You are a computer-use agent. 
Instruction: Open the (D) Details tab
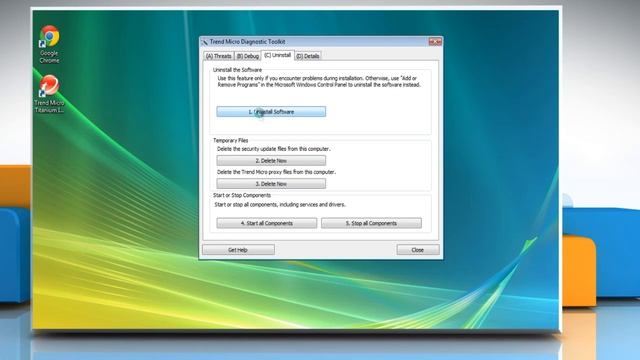[308, 56]
